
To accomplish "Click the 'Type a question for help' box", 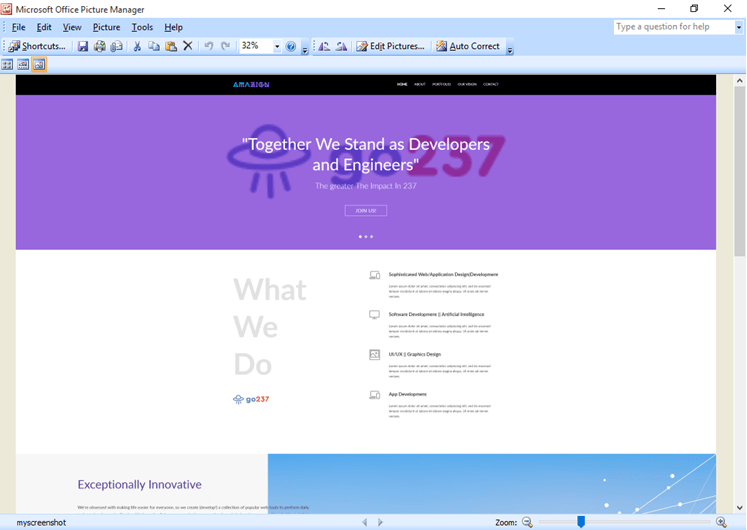I will coord(674,27).
